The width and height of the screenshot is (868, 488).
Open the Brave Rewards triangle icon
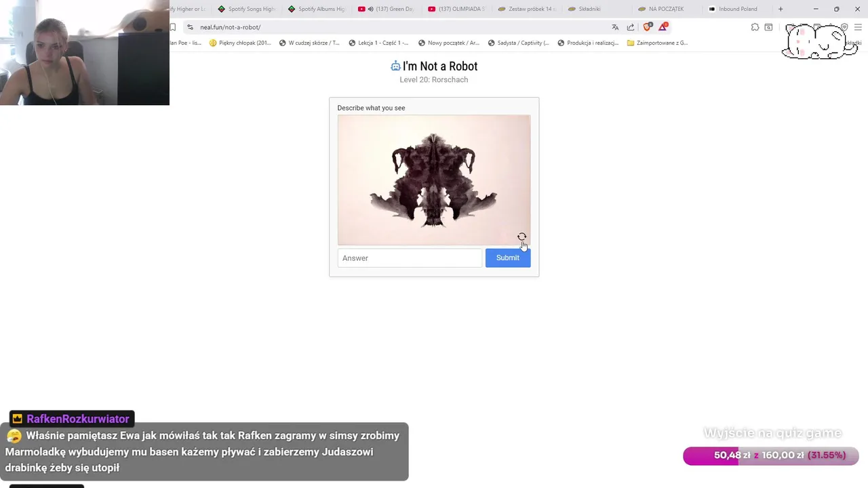pos(663,27)
